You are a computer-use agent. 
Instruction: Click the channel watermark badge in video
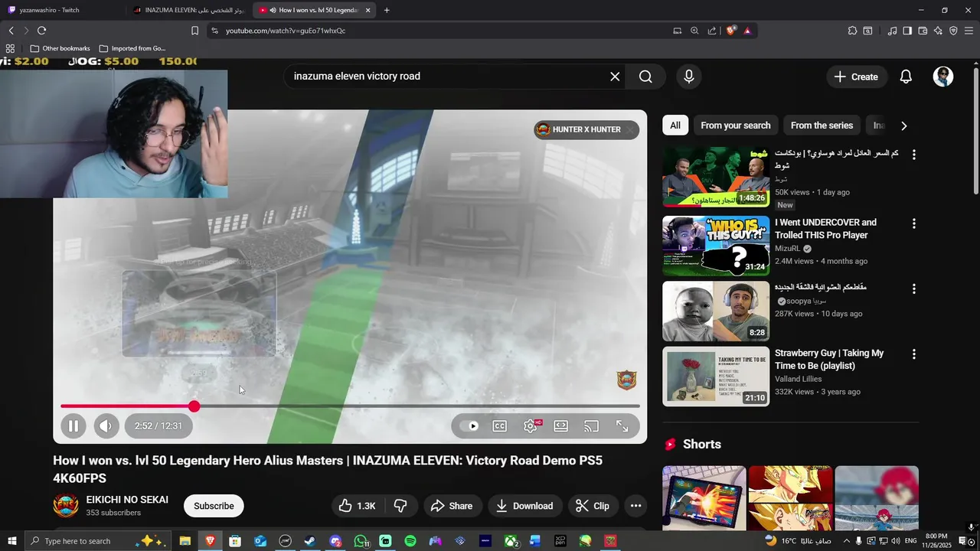click(x=627, y=380)
